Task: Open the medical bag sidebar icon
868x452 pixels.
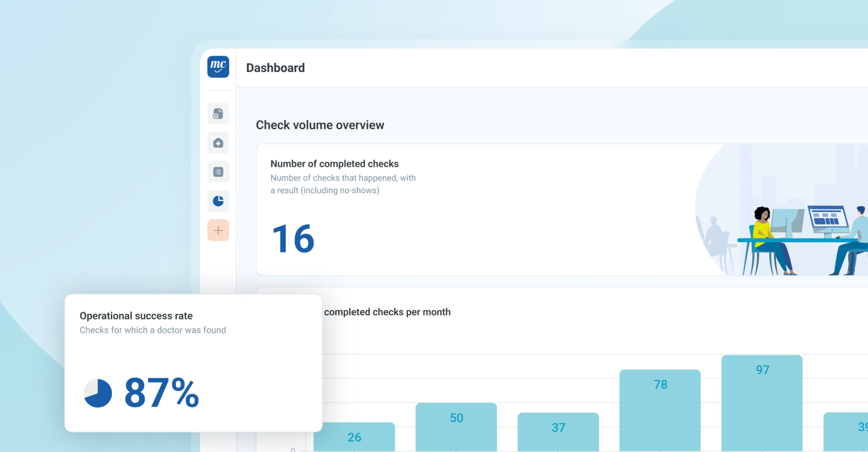Action: click(x=218, y=143)
